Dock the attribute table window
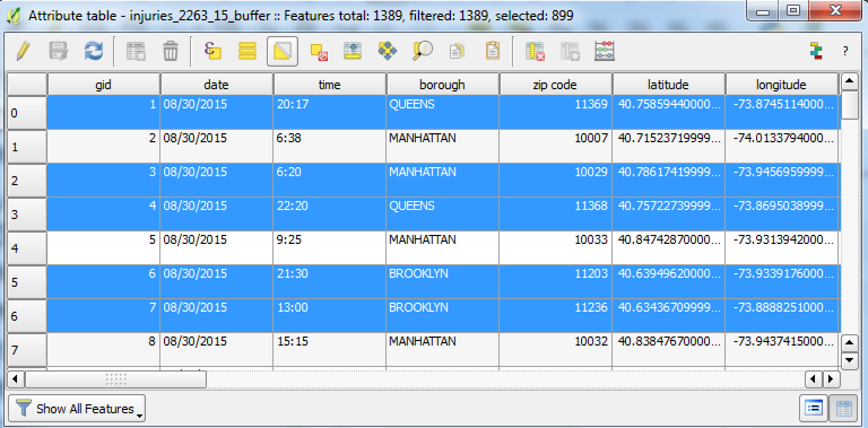Screen dimensions: 868x428 click(815, 51)
